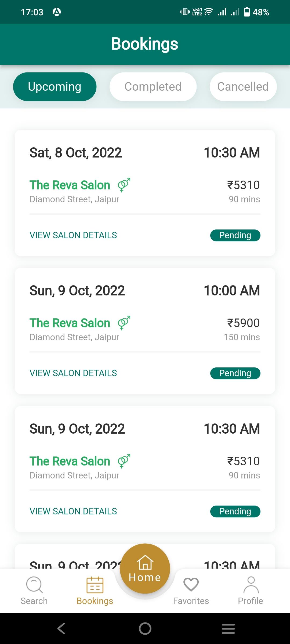Tap gender icon on 8 Oct booking
Viewport: 290px width, 644px height.
click(x=124, y=185)
